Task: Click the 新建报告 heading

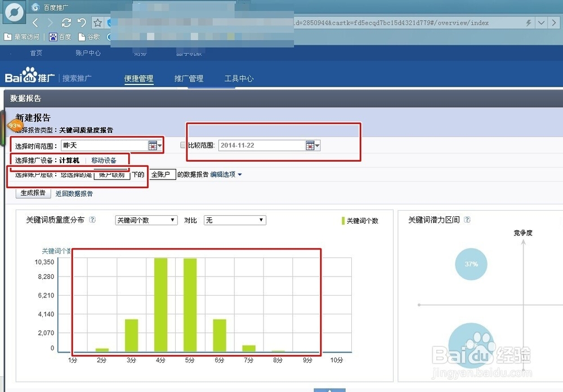Action: click(33, 118)
